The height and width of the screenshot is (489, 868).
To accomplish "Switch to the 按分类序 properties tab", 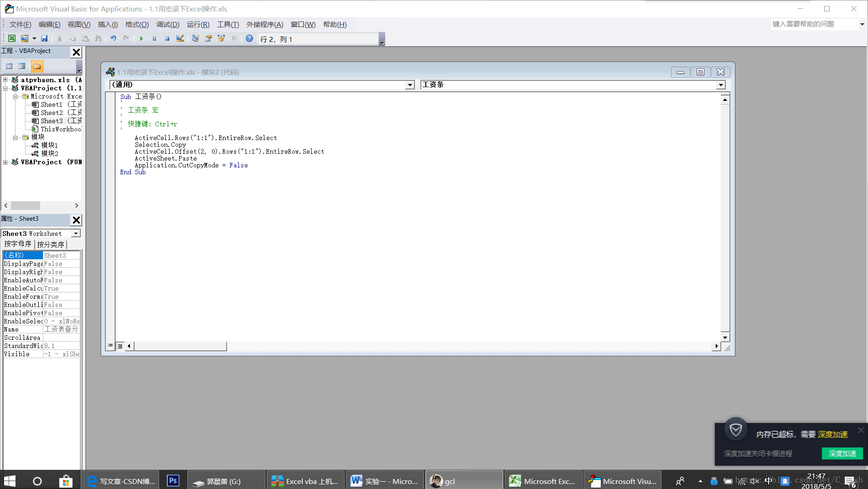I will coord(51,244).
